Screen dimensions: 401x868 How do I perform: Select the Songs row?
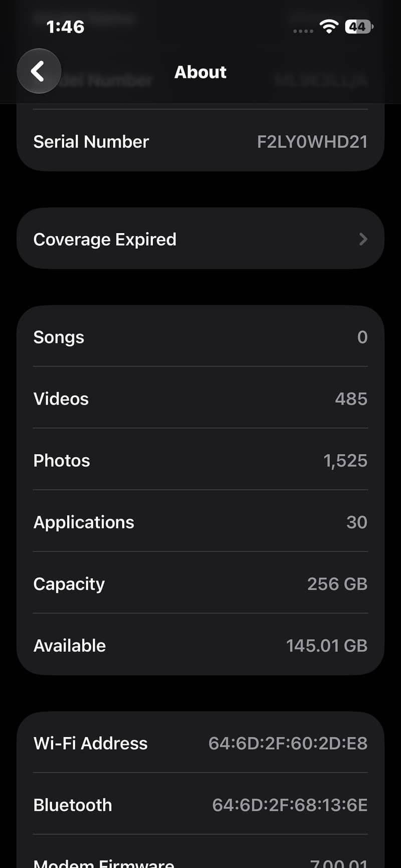200,336
